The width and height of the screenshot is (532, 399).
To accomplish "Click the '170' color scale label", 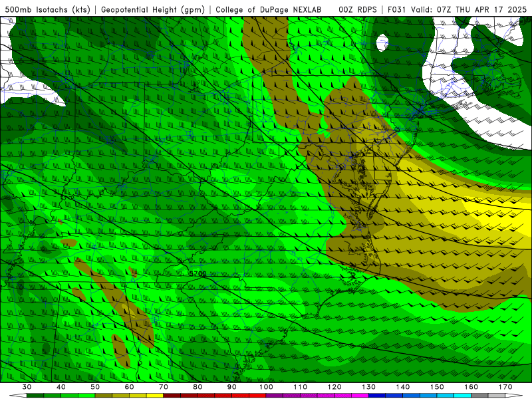I will point(505,387).
